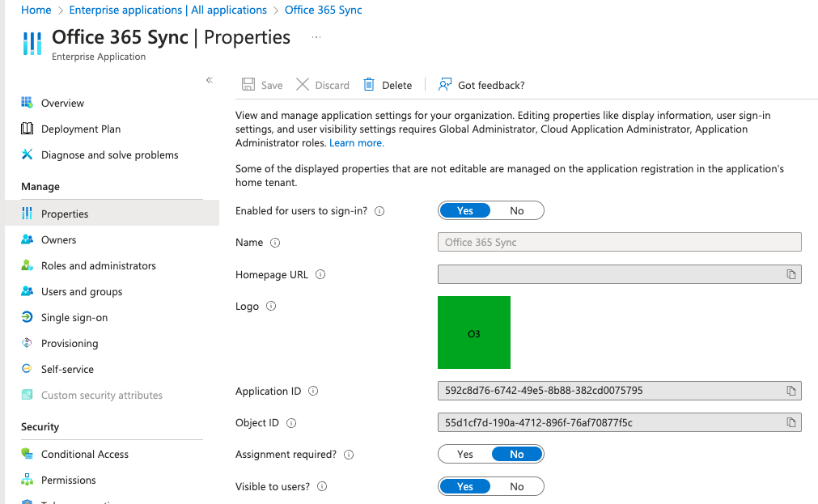Screen dimensions: 818x504
Task: Copy the Object ID with copy icon
Action: point(790,422)
